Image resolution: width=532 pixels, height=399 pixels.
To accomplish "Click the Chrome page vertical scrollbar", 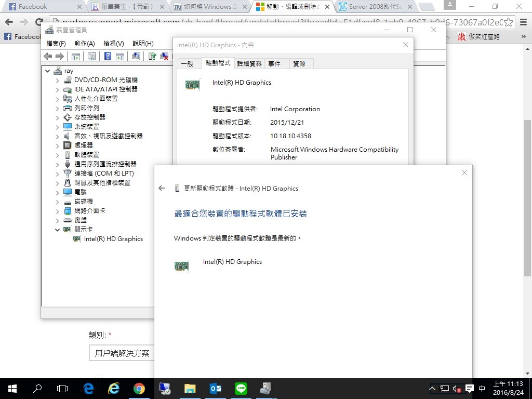I will 528,198.
